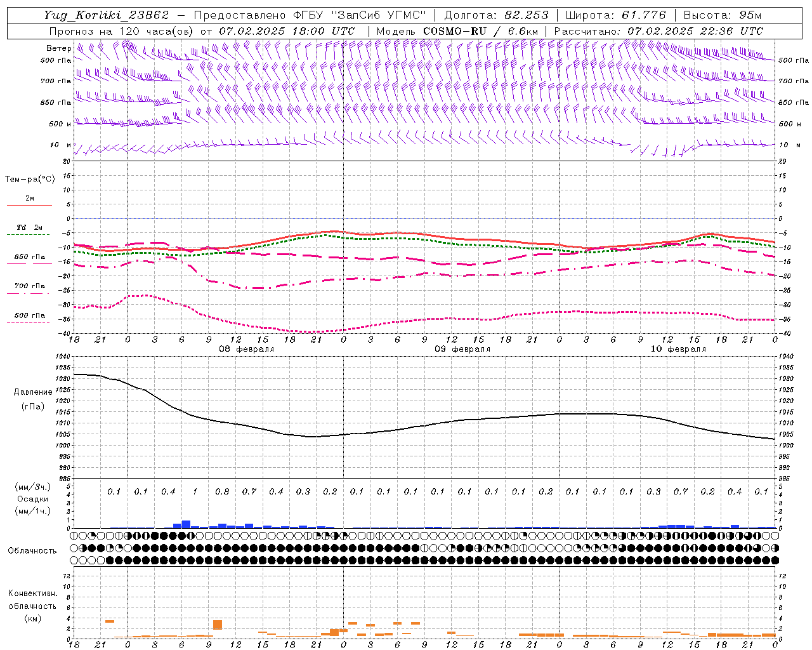Click the 'Давление' pressure panel label
Screen dimensions: 812x650
coord(33,392)
